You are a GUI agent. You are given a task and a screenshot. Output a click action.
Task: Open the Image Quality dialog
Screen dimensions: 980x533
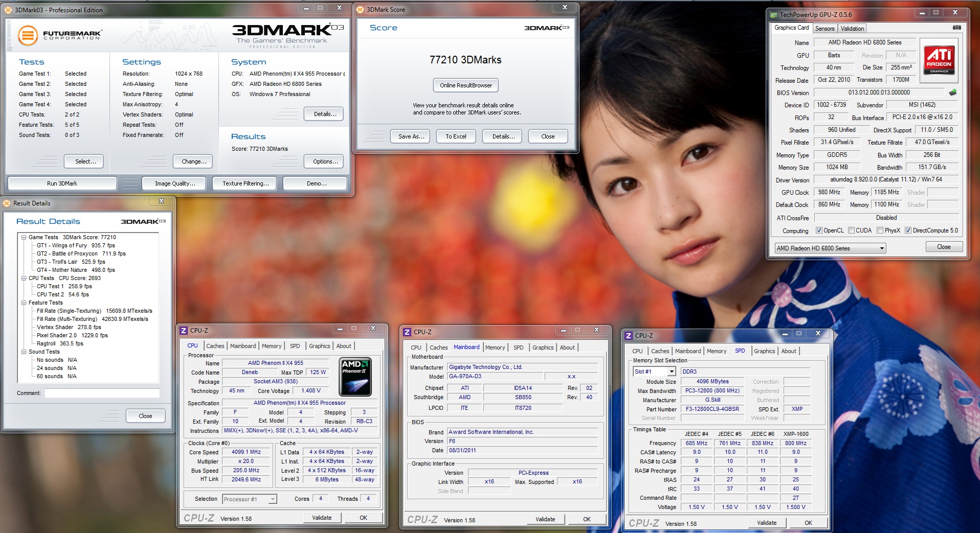(x=175, y=183)
